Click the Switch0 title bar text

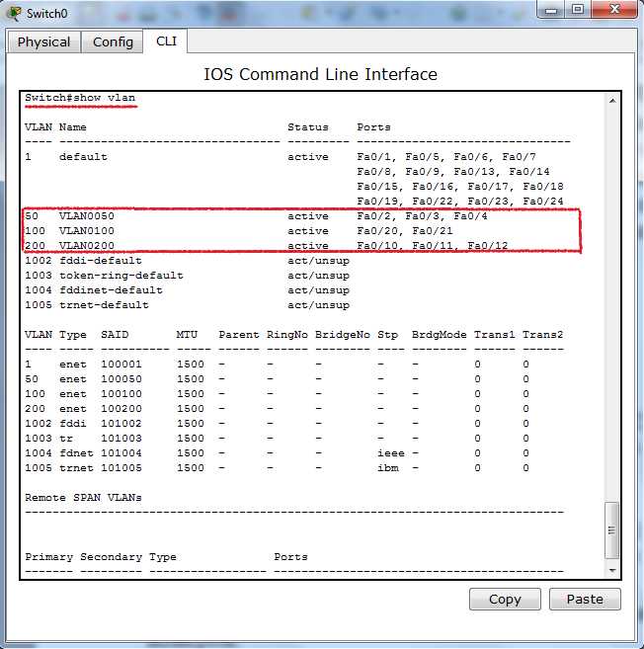(x=47, y=13)
